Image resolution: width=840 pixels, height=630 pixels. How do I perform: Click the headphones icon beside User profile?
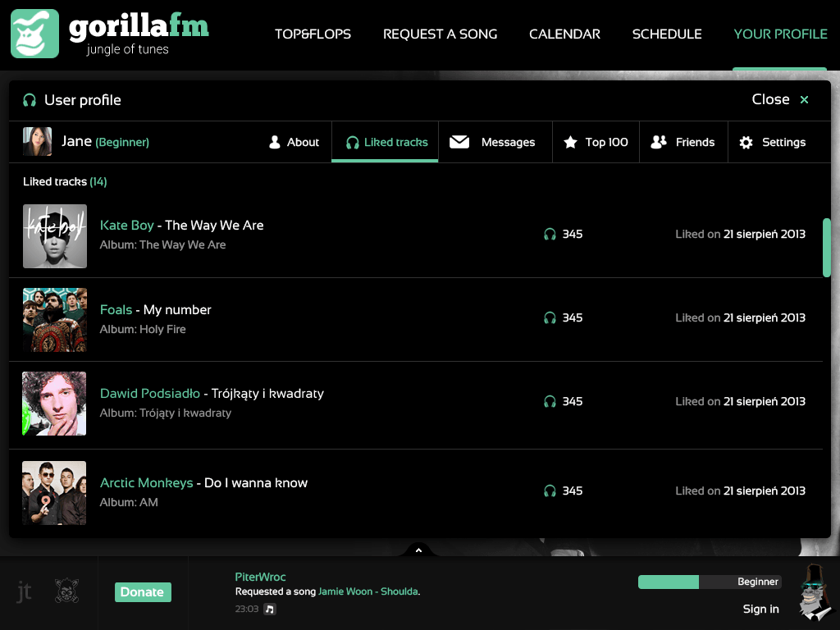tap(30, 100)
